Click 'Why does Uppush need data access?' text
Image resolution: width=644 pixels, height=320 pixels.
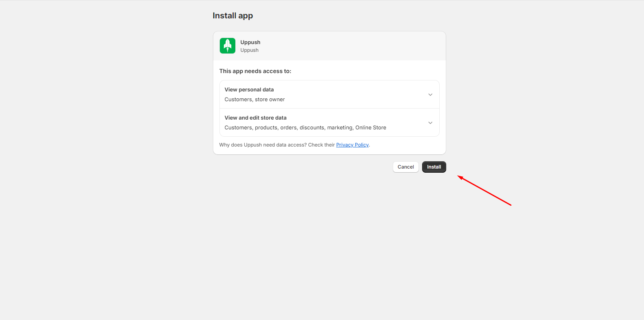point(263,145)
